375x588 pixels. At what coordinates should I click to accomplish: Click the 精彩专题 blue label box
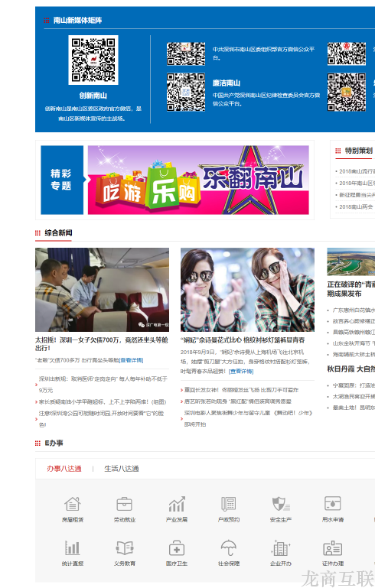(62, 180)
